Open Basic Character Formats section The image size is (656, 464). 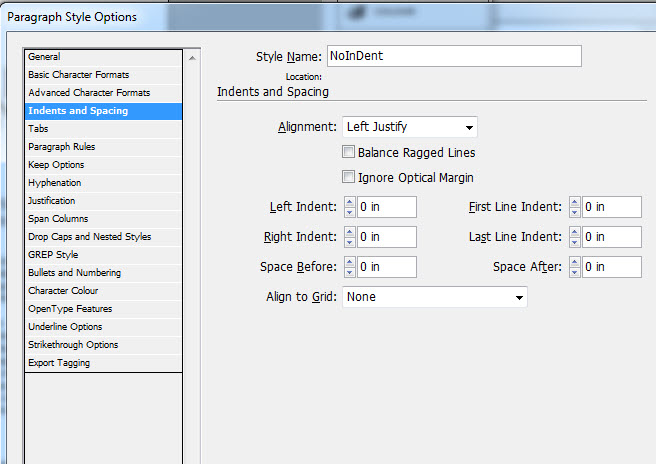[78, 75]
